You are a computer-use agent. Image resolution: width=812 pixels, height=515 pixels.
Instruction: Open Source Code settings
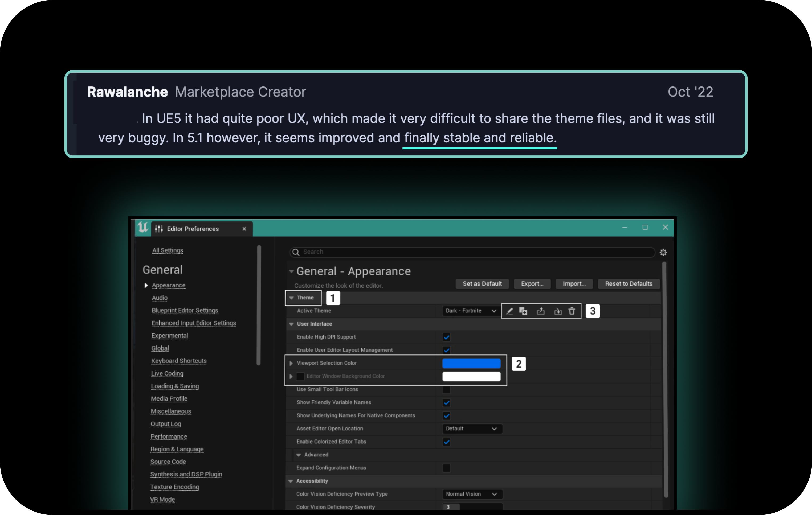(x=168, y=462)
